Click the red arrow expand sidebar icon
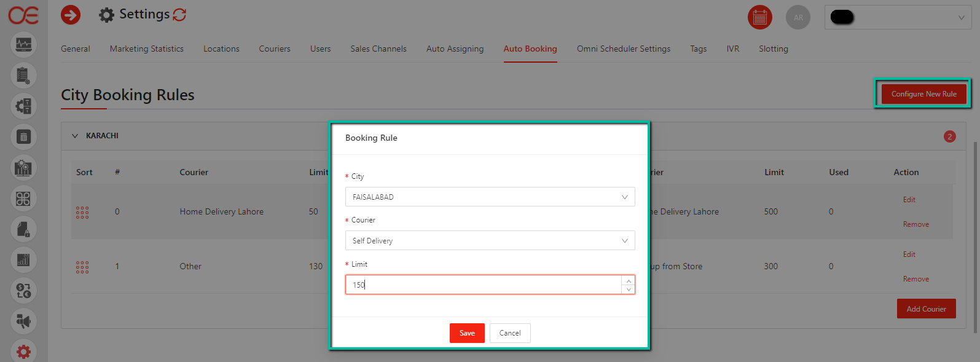Image resolution: width=980 pixels, height=362 pixels. [71, 15]
